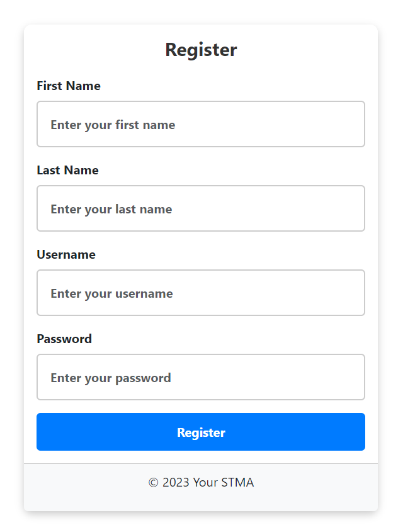Screen dimensions: 420x530
Task: Click the "Username" label text
Action: [66, 254]
